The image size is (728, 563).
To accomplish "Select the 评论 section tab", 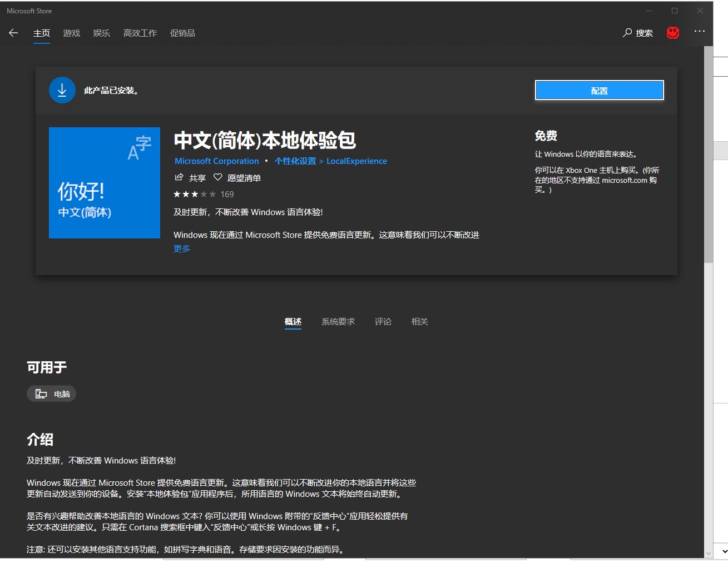I will 383,322.
